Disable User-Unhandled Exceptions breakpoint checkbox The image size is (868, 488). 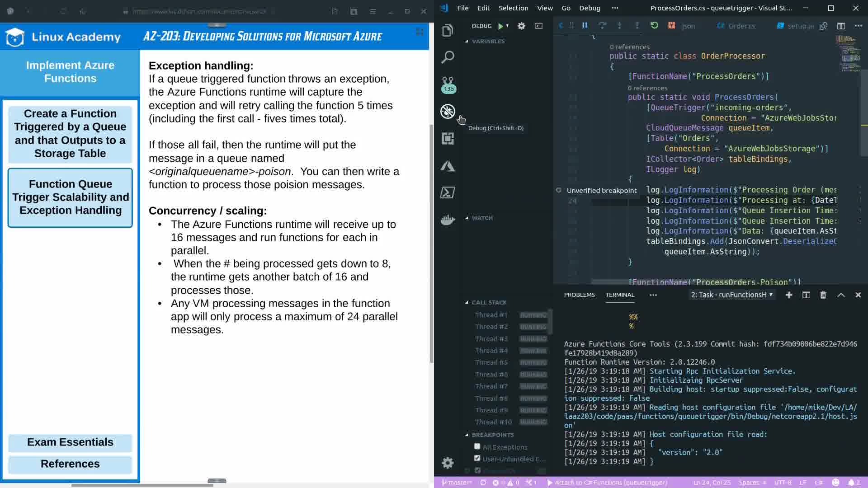coord(477,458)
